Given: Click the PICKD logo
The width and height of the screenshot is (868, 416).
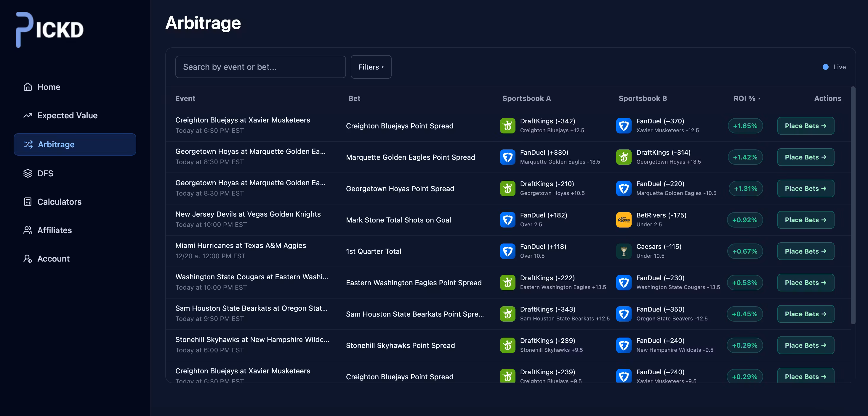Looking at the screenshot, I should pos(49,30).
